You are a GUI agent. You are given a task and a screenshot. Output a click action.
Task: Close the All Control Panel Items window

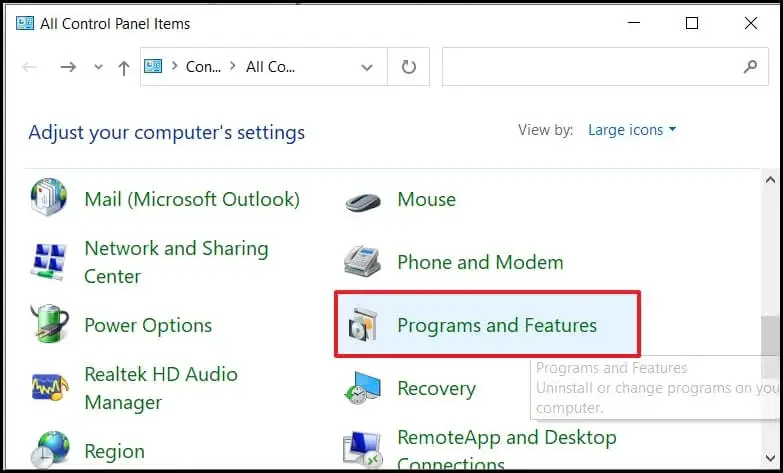[x=751, y=23]
